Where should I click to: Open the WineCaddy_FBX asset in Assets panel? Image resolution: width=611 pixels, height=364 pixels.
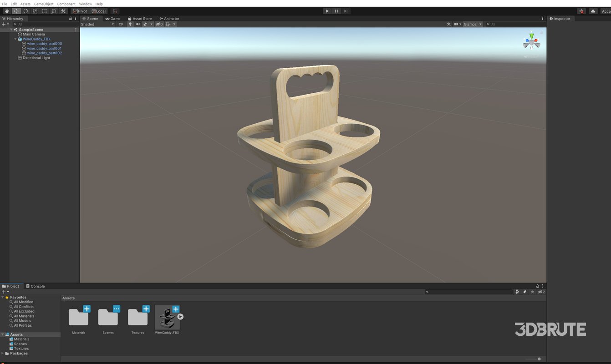tap(167, 316)
